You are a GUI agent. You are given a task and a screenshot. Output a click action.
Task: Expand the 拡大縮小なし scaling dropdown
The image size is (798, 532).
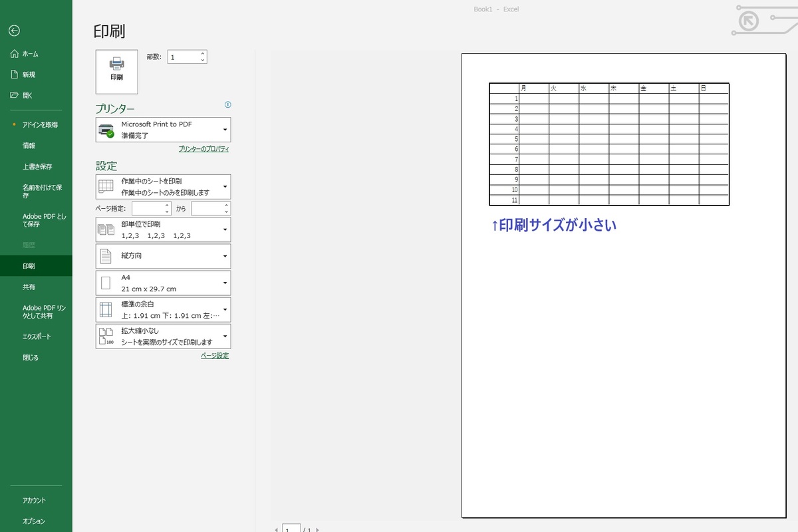pyautogui.click(x=225, y=336)
